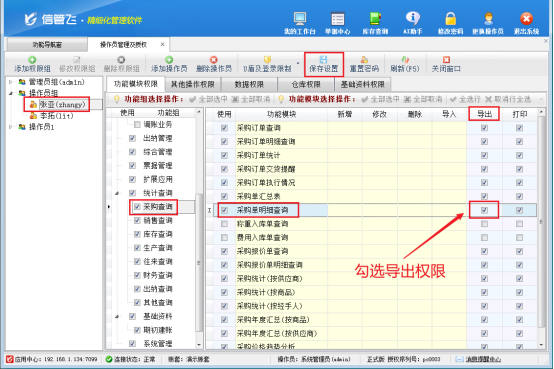554x369 pixels.
Task: Expand the 管理员组(admin) tree node
Action: point(11,82)
